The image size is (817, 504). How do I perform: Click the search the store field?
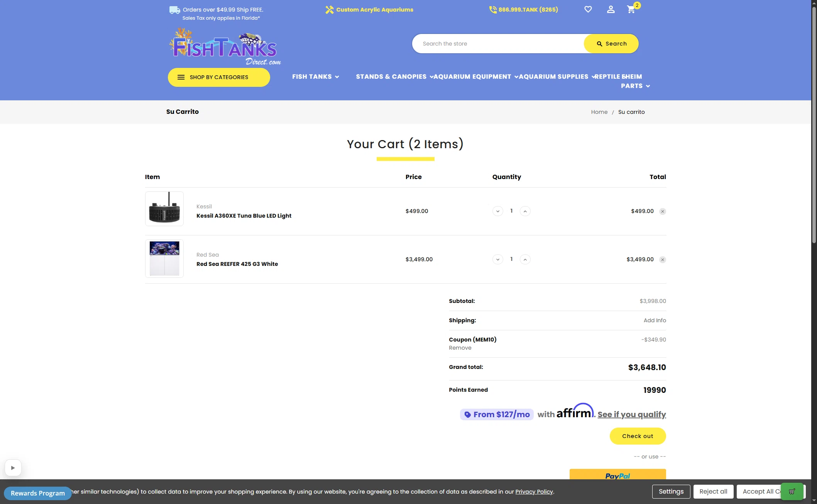pyautogui.click(x=498, y=44)
